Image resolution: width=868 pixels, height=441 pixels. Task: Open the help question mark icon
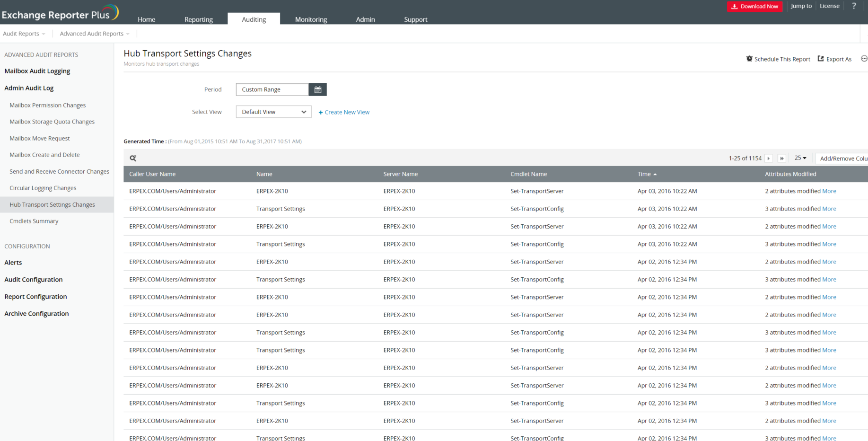coord(854,6)
